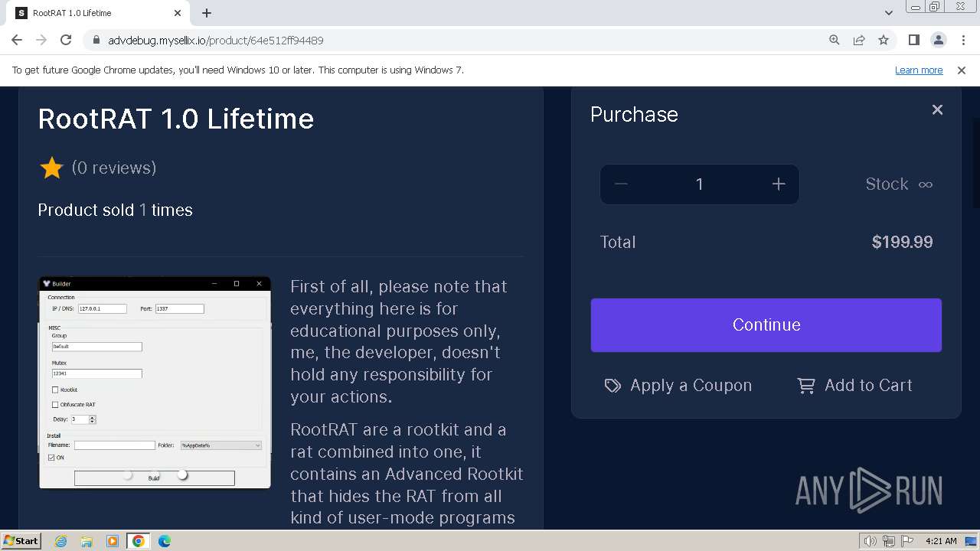Image resolution: width=980 pixels, height=551 pixels.
Task: Select the quantity field showing 1
Action: [x=699, y=184]
